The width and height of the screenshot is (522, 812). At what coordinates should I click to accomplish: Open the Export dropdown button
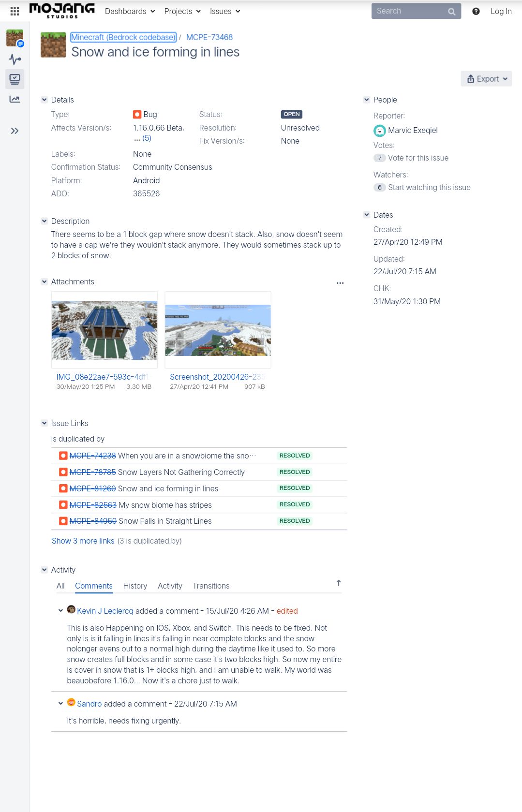[x=486, y=79]
